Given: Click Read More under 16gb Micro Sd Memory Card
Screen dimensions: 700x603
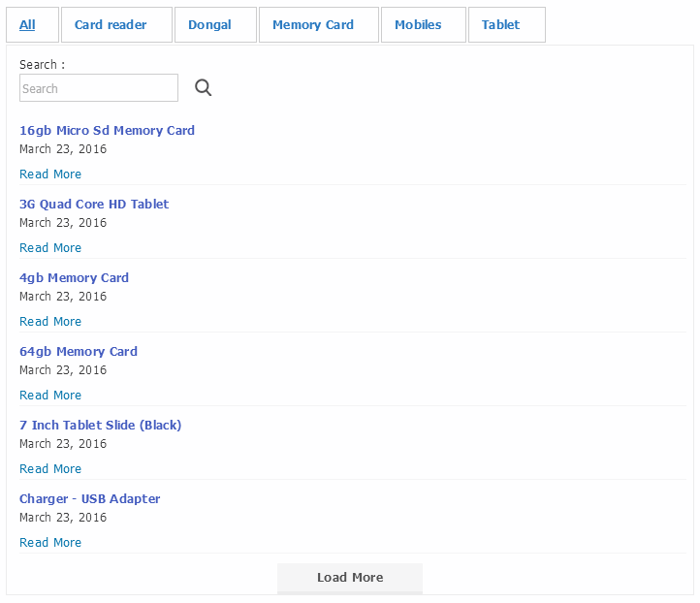Looking at the screenshot, I should 50,175.
